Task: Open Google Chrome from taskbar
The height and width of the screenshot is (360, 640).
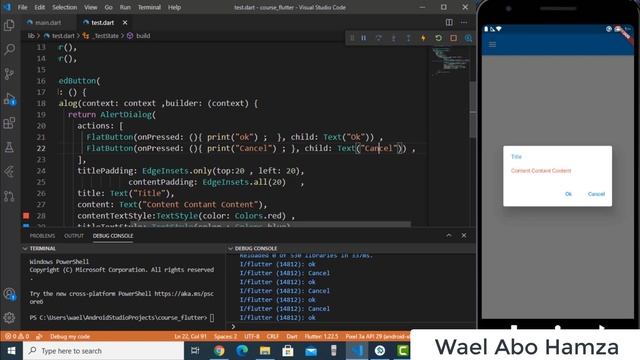Action: point(219,351)
